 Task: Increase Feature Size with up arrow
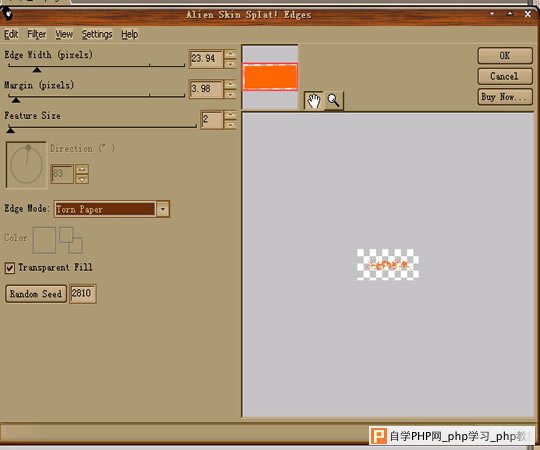tap(230, 115)
